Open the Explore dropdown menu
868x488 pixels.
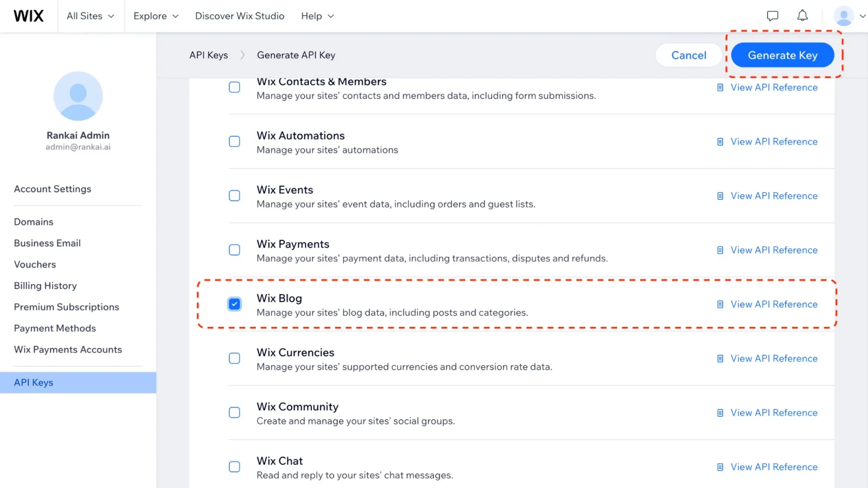click(156, 16)
